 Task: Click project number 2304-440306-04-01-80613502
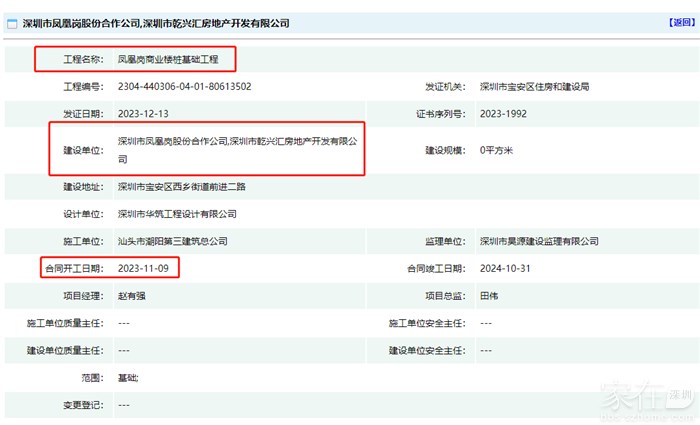click(x=184, y=87)
